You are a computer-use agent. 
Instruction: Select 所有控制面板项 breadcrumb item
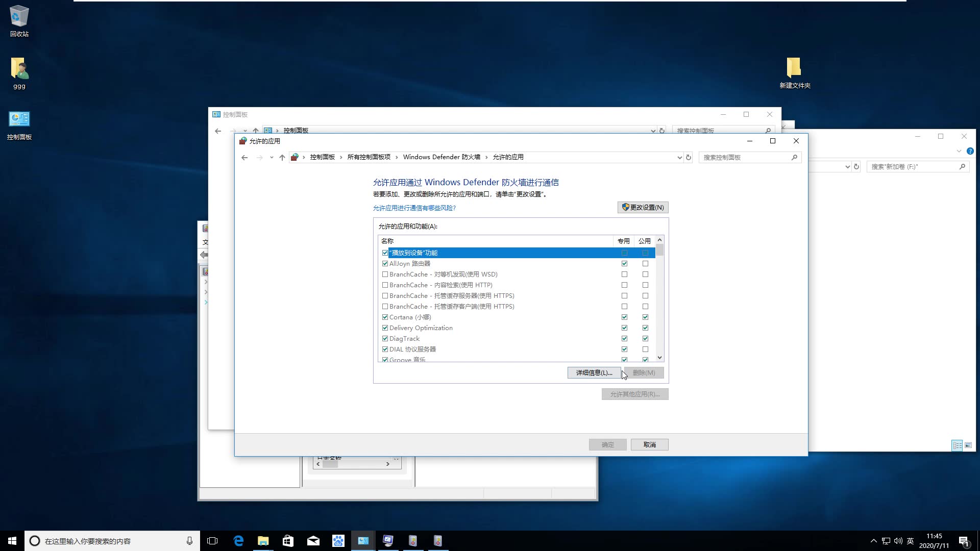[369, 157]
